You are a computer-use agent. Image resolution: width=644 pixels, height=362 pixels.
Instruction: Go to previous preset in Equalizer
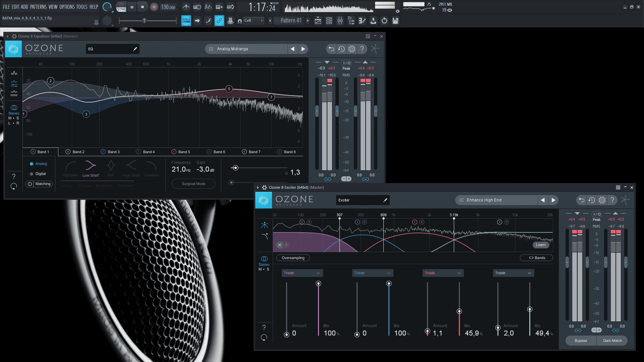point(292,49)
